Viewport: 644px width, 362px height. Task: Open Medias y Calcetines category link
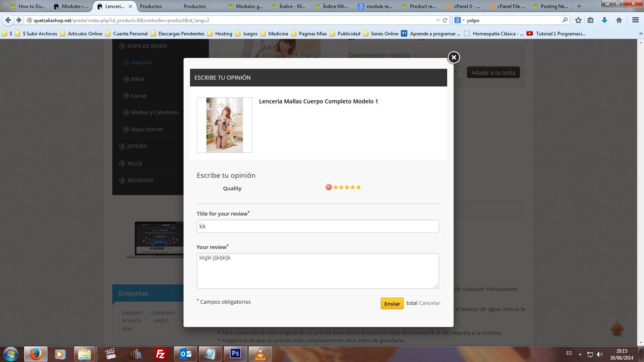(x=155, y=113)
